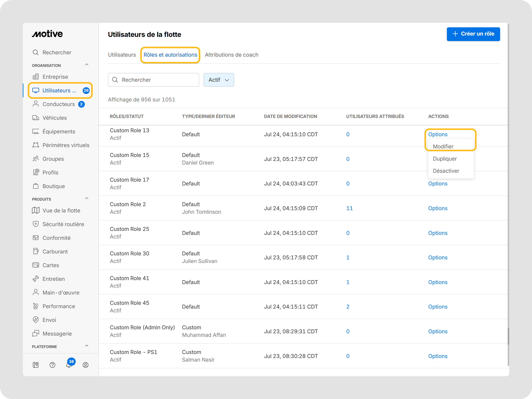
Task: Click the Créer un rôle button
Action: [473, 34]
